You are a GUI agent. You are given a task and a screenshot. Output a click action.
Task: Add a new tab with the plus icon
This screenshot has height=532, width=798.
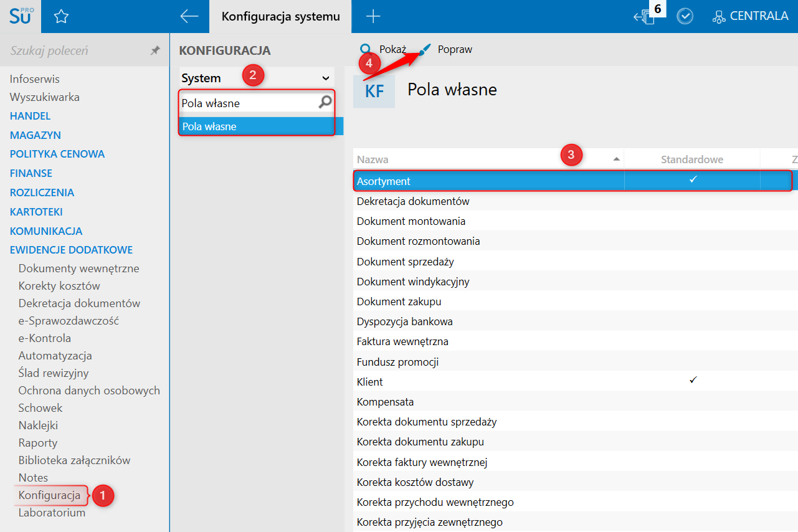point(373,16)
